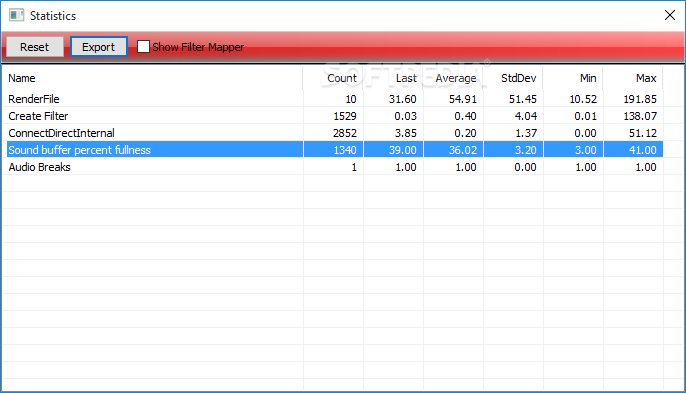Close the Statistics window
Image resolution: width=686 pixels, height=393 pixels.
[669, 15]
